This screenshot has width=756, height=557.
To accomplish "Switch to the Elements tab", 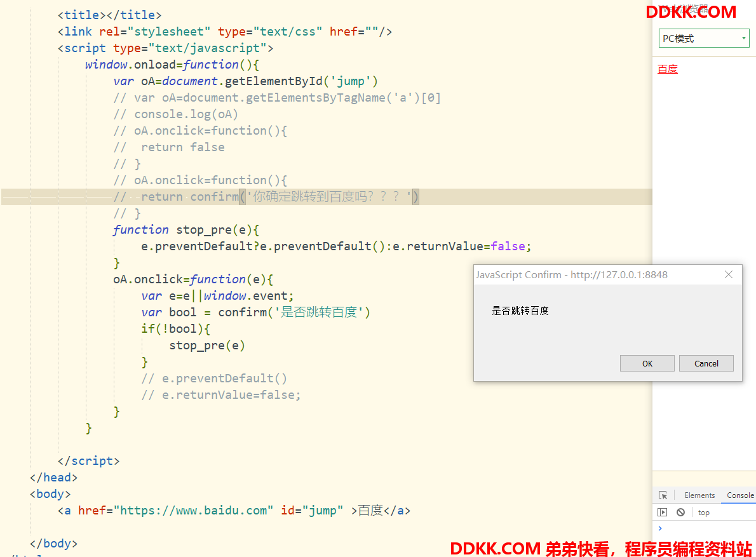I will pos(699,495).
